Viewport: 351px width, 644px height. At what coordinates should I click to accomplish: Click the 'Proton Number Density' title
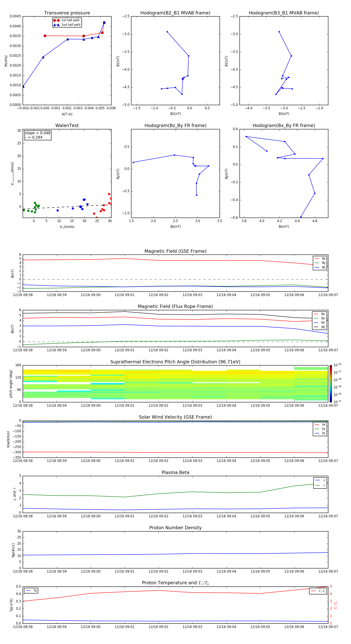[x=175, y=528]
